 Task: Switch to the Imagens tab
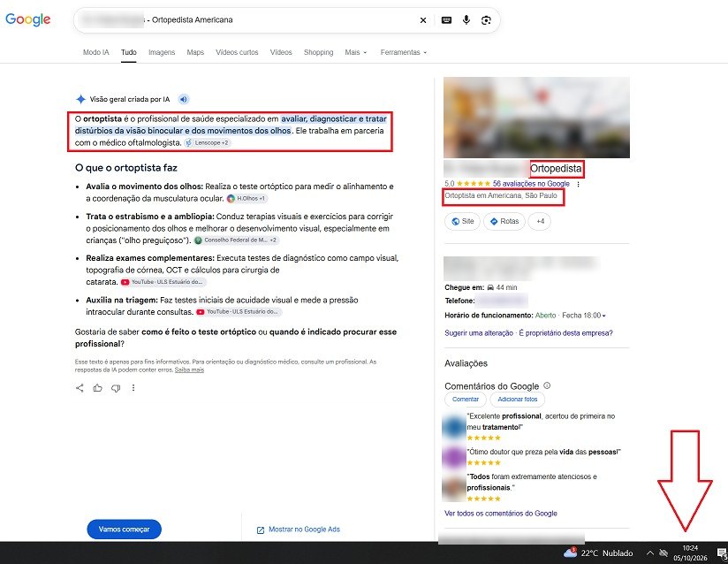(162, 52)
